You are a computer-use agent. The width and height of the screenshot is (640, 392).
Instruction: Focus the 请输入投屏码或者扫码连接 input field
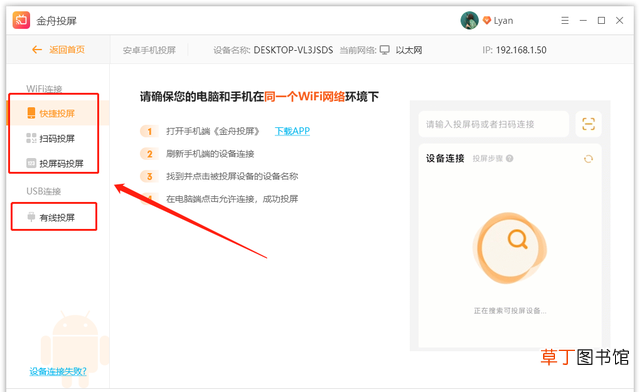click(x=494, y=124)
